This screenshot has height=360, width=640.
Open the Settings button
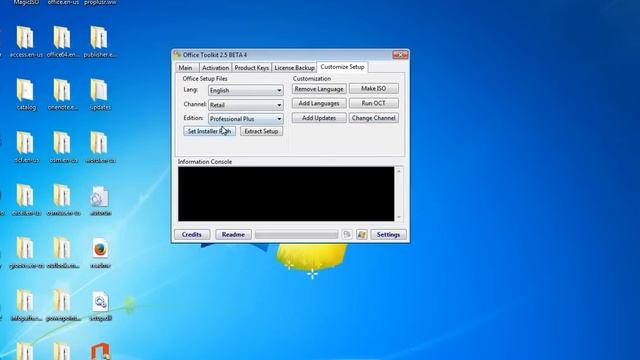(x=388, y=235)
